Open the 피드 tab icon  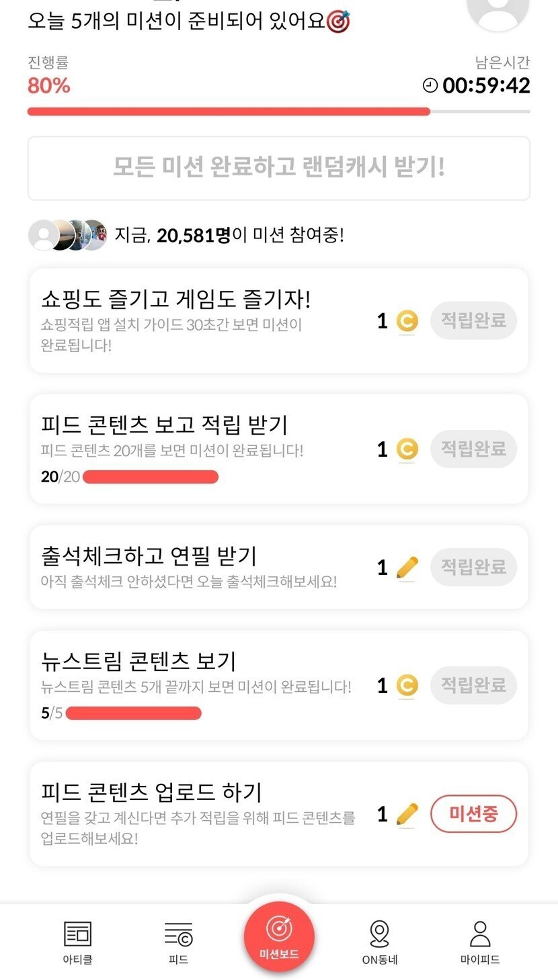[178, 934]
